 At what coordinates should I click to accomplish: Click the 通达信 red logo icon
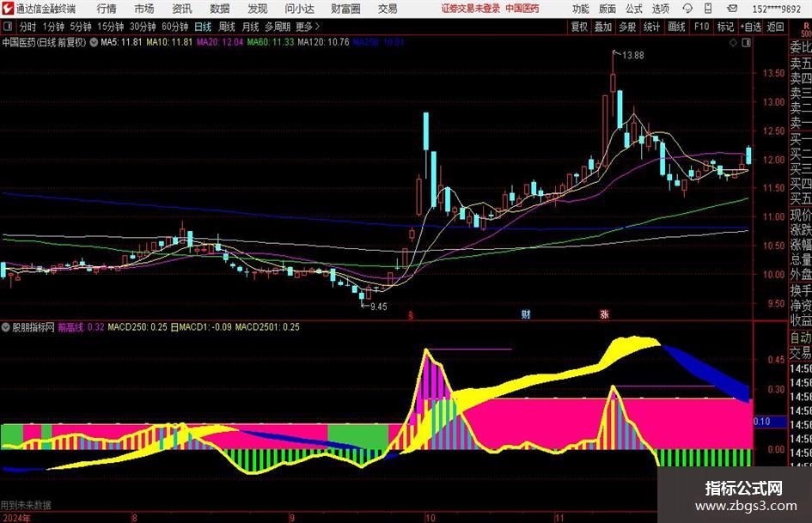pyautogui.click(x=7, y=9)
